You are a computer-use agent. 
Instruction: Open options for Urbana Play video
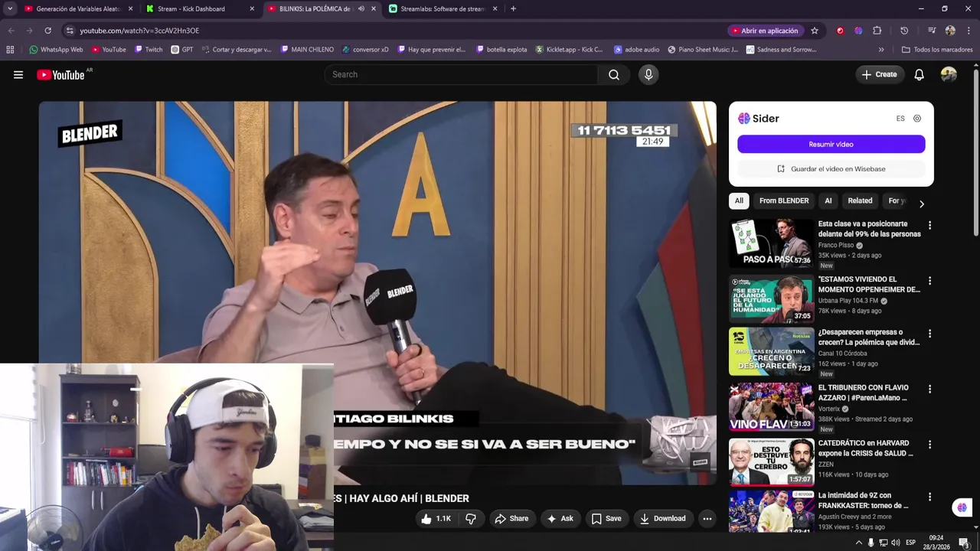pos(929,281)
